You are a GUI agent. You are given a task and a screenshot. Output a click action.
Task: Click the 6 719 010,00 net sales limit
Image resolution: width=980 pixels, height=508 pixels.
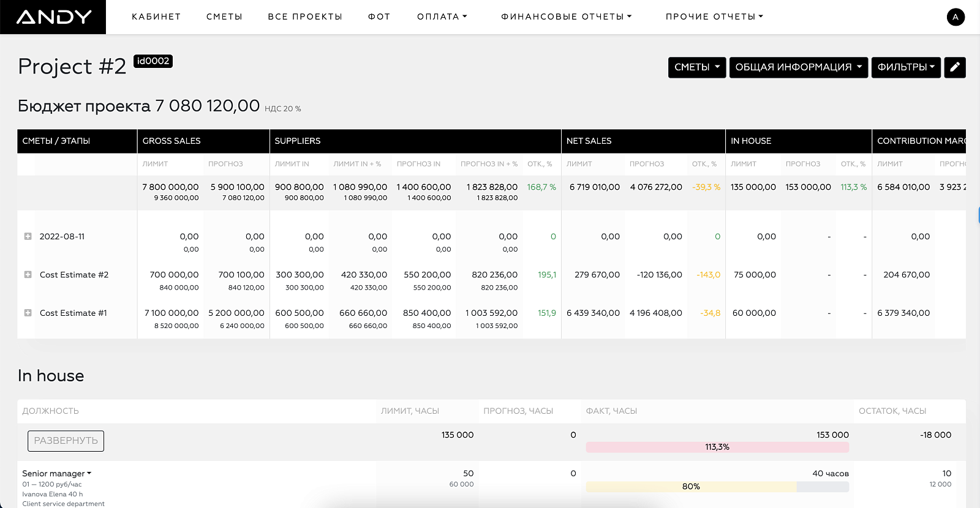595,187
